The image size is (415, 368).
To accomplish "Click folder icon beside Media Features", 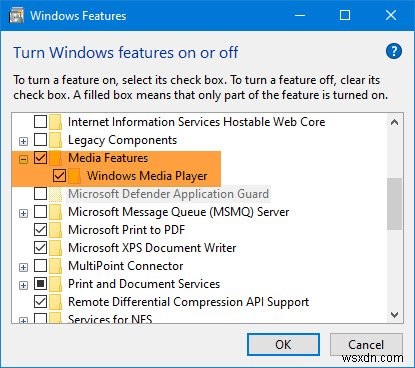I will 55,158.
